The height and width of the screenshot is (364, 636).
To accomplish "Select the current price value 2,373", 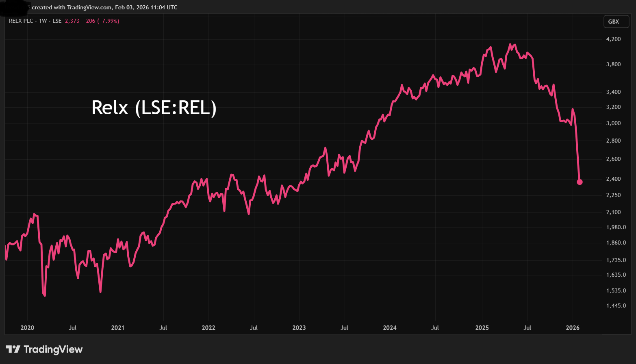I will tap(72, 21).
